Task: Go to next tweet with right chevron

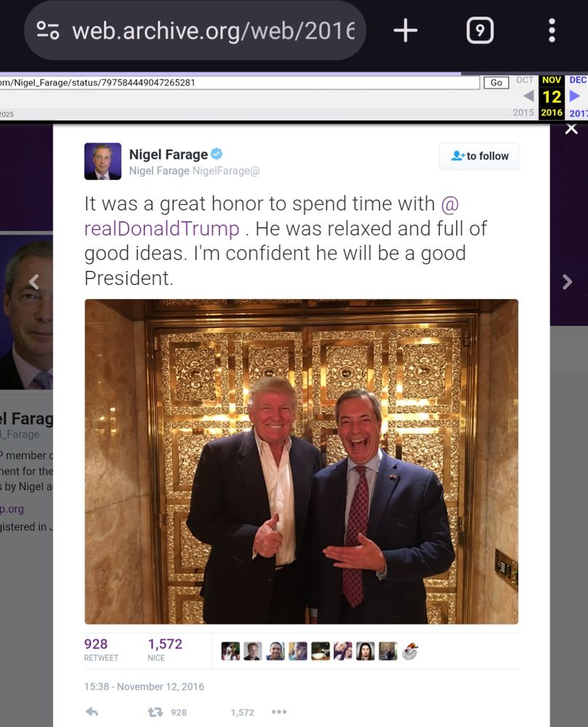Action: [x=567, y=281]
